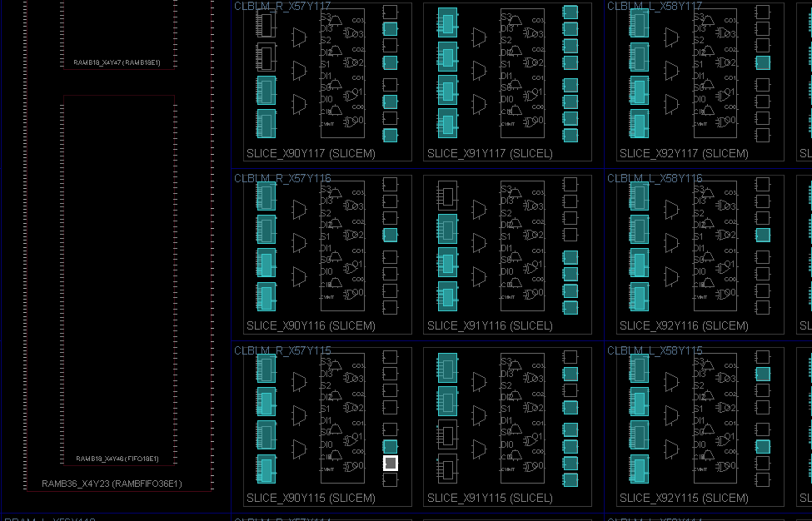Select the only cyan flip-flop in SLICE_X92Y116
The width and height of the screenshot is (812, 521).
click(763, 235)
